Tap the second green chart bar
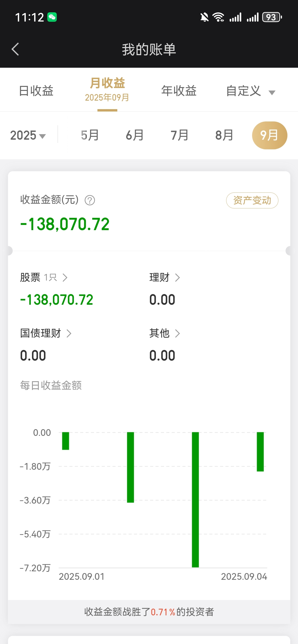Image resolution: width=298 pixels, height=644 pixels. point(130,467)
